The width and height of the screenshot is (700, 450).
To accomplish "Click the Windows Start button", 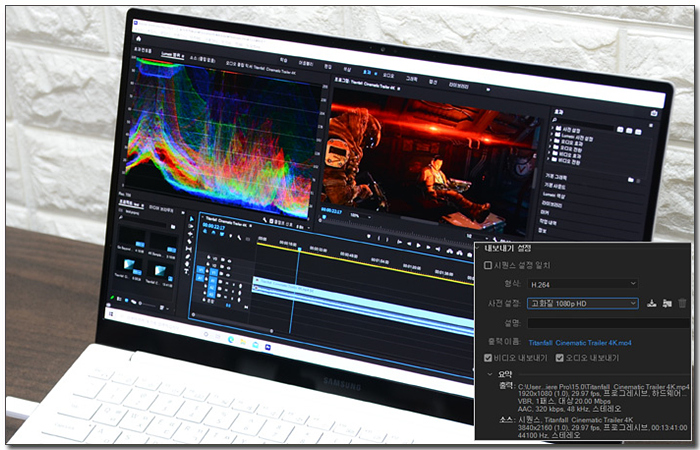I will tap(111, 314).
